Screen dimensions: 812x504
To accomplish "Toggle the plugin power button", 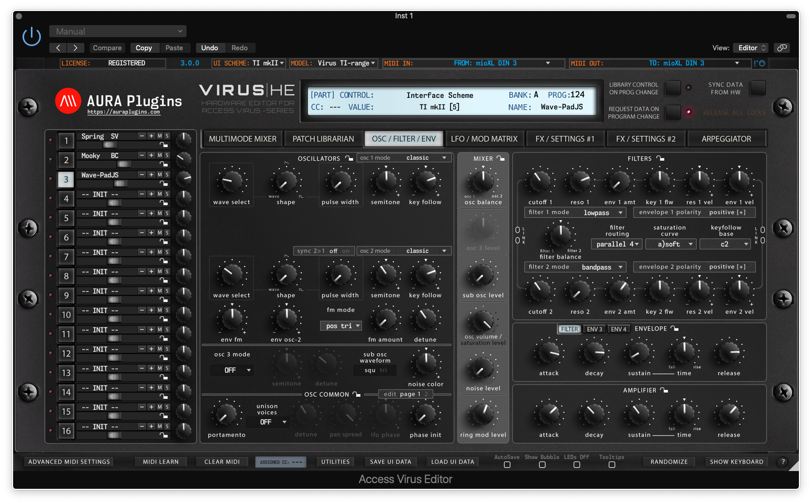I will pyautogui.click(x=31, y=37).
